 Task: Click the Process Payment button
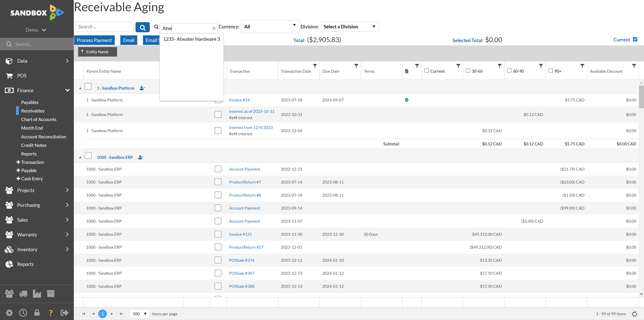pos(94,40)
